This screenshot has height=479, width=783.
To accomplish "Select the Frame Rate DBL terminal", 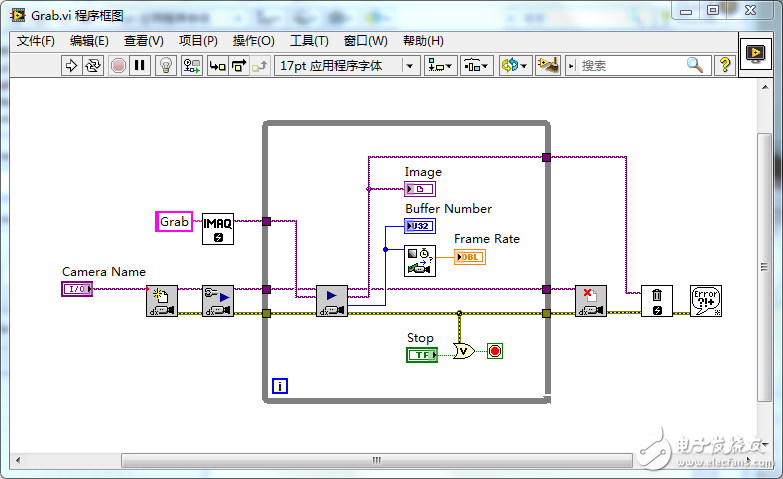I will coord(470,257).
